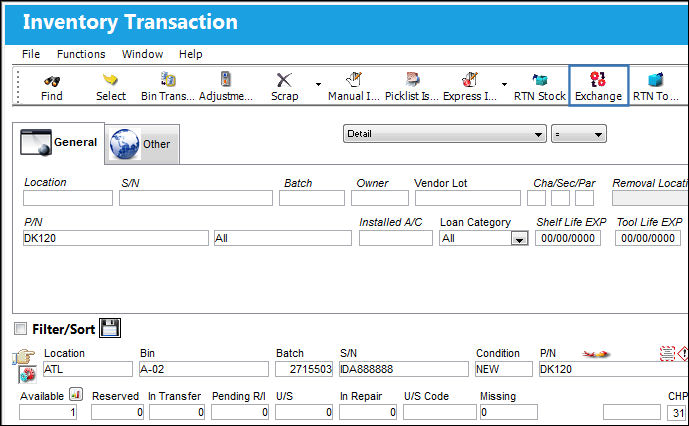Open the Adjustment toolbar icon

click(225, 79)
